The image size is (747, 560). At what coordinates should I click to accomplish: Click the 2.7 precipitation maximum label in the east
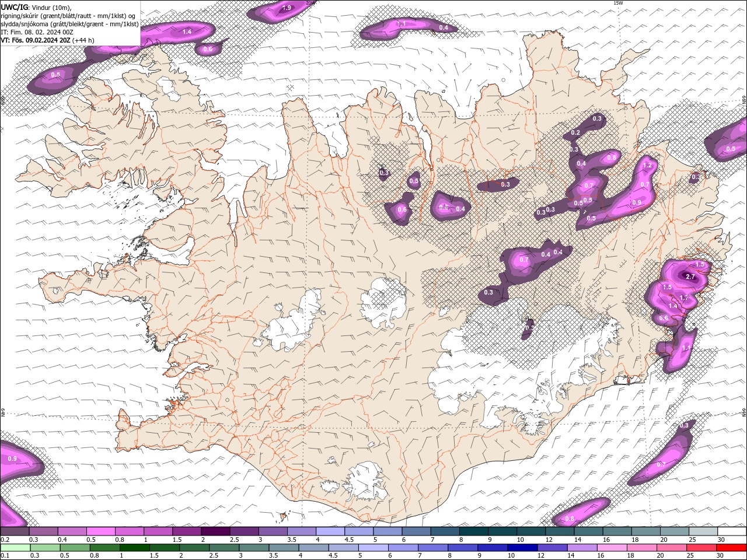(x=690, y=276)
